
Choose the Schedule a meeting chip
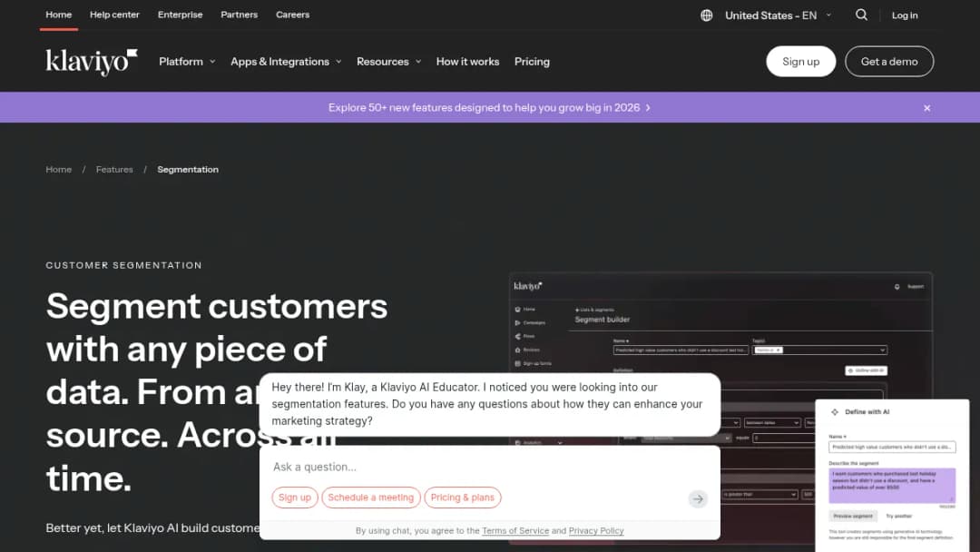(x=370, y=498)
